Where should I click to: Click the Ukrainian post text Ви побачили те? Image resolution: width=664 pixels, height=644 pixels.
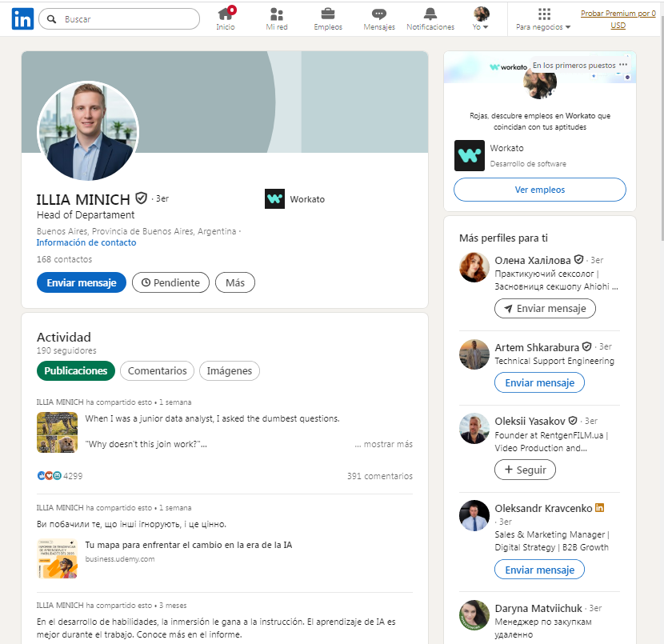[131, 524]
